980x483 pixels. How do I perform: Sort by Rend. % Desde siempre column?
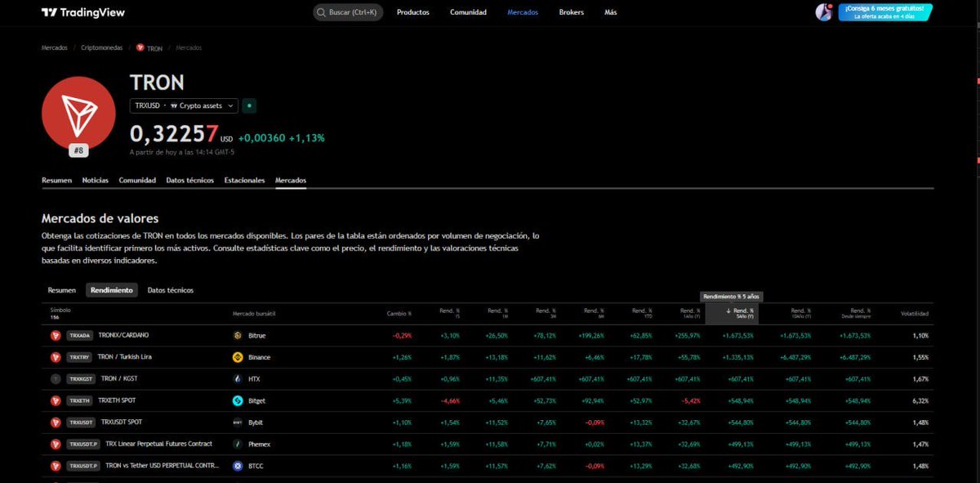click(854, 314)
